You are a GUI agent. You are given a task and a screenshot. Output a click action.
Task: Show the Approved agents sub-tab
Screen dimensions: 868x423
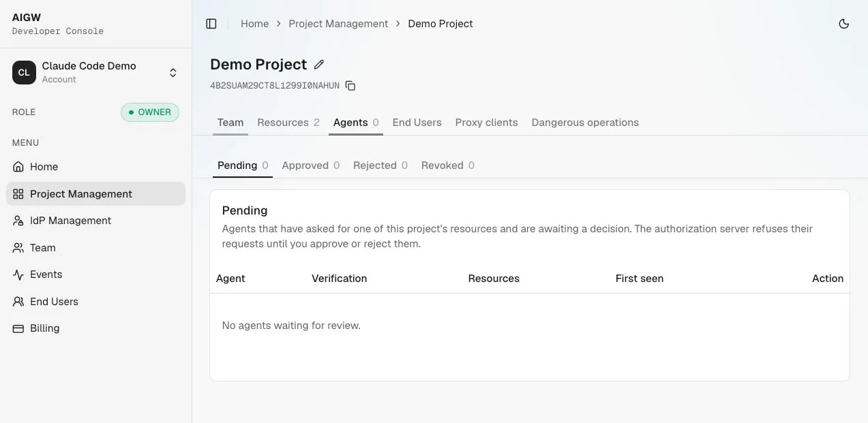[310, 166]
